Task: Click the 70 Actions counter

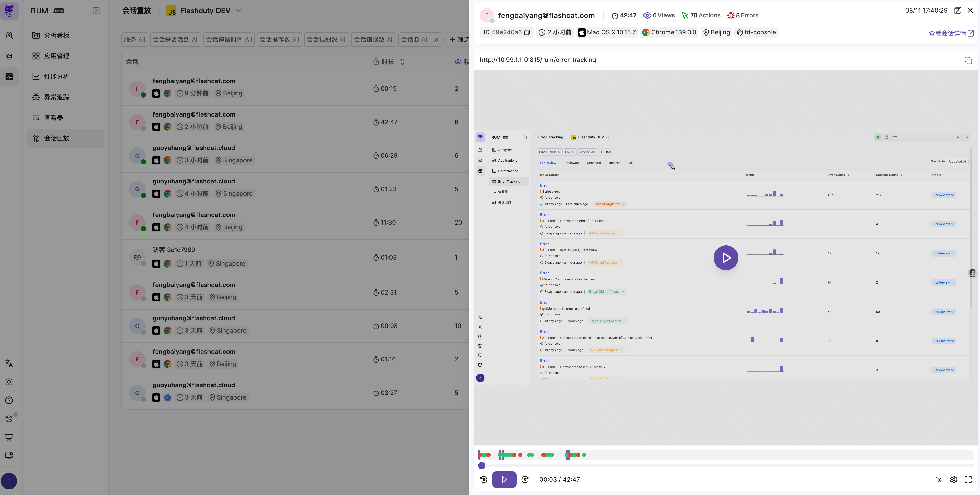Action: tap(701, 15)
